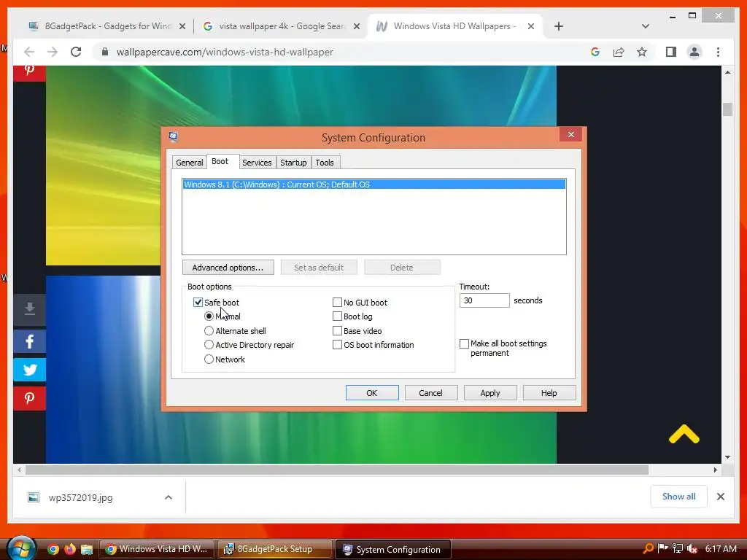Launch Chrome from the taskbar quick launch
This screenshot has width=747, height=560.
53,549
